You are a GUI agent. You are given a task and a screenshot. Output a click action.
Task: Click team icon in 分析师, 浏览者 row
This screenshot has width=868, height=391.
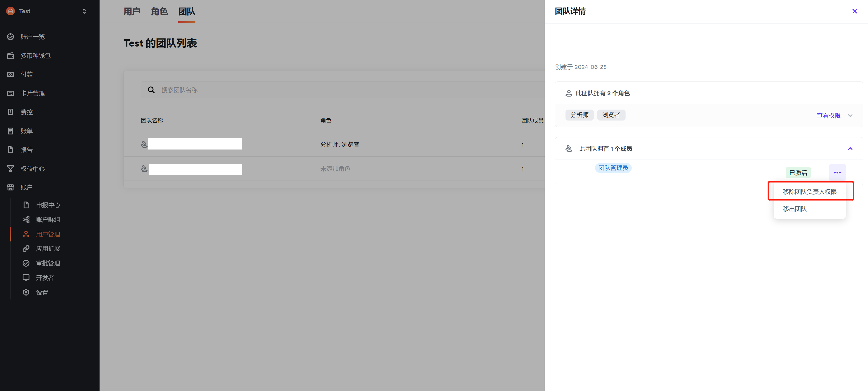pyautogui.click(x=144, y=144)
